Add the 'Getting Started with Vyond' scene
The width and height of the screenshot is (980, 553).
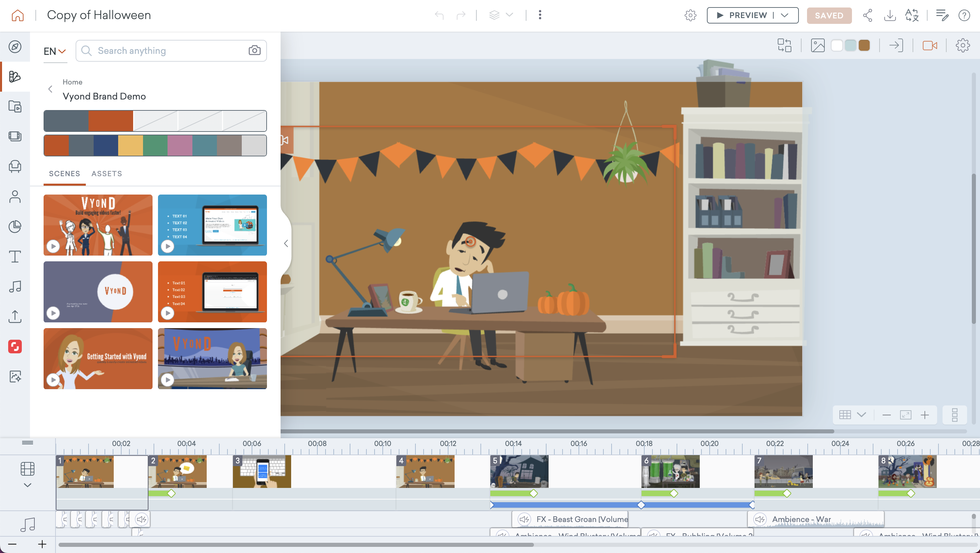[x=98, y=358]
